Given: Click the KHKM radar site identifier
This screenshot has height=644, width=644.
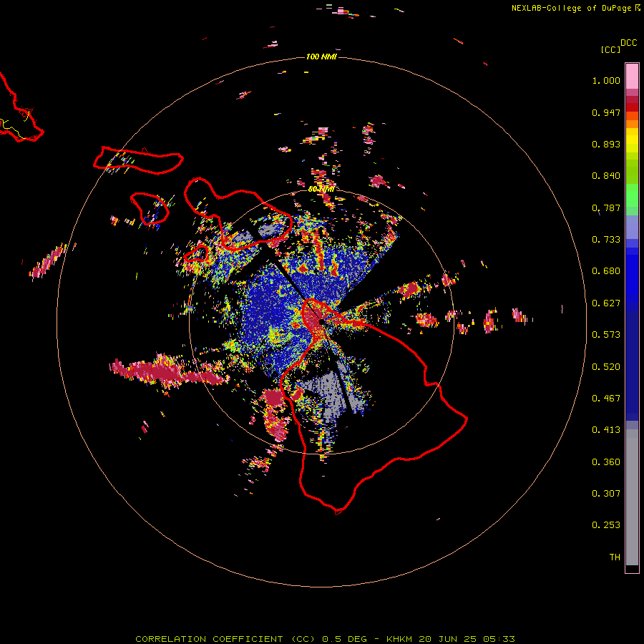Looking at the screenshot, I should point(399,639).
